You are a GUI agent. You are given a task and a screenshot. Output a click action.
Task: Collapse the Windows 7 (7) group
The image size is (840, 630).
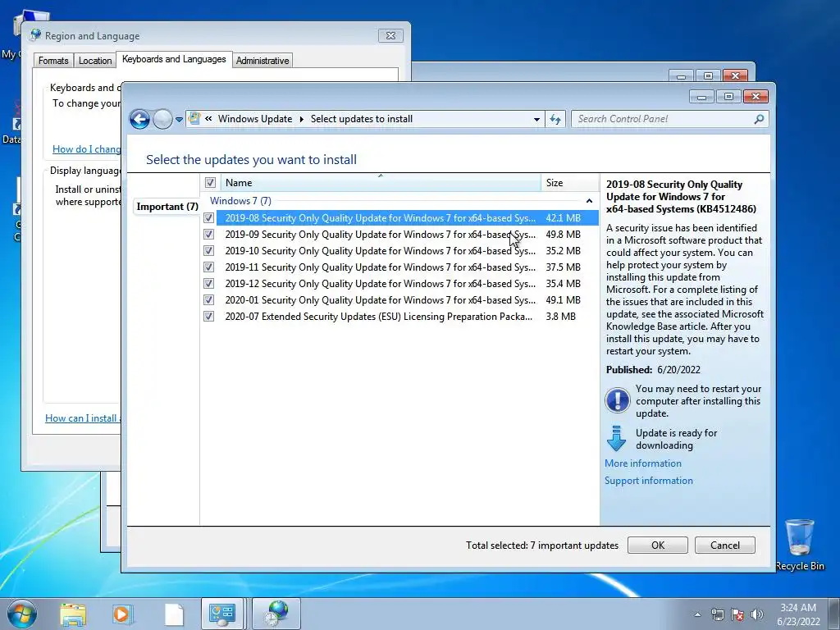point(589,201)
